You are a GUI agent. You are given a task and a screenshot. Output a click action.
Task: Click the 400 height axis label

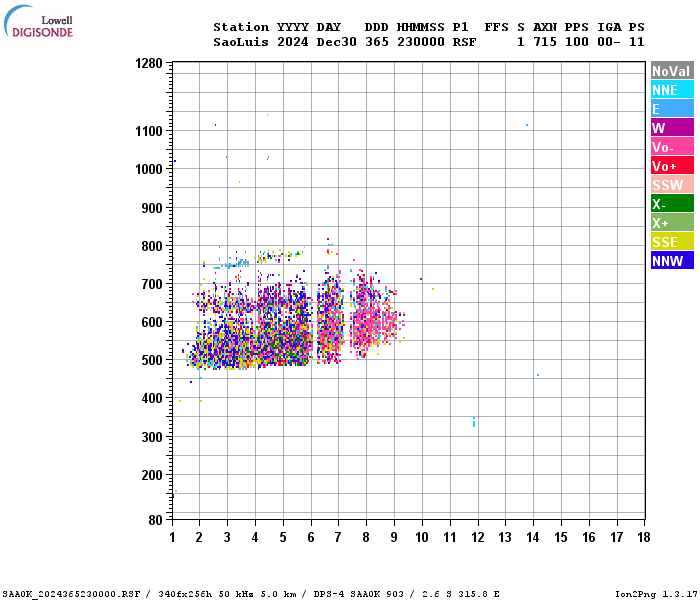[152, 398]
